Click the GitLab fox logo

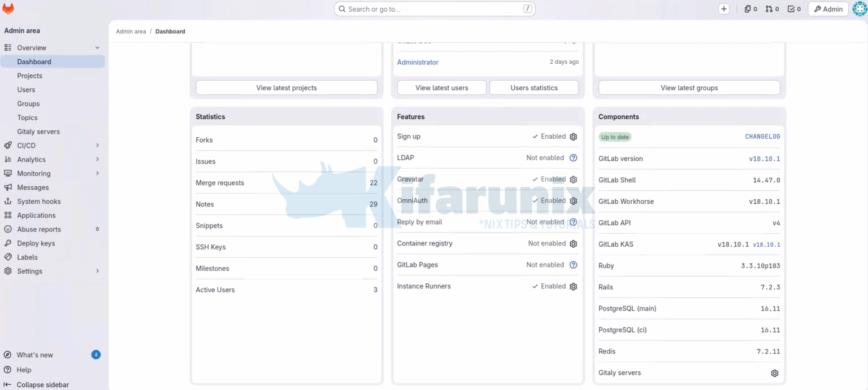[8, 9]
